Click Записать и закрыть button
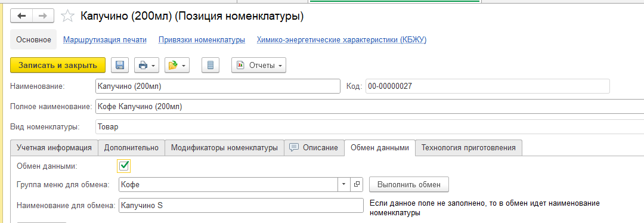644x223 pixels. click(57, 65)
